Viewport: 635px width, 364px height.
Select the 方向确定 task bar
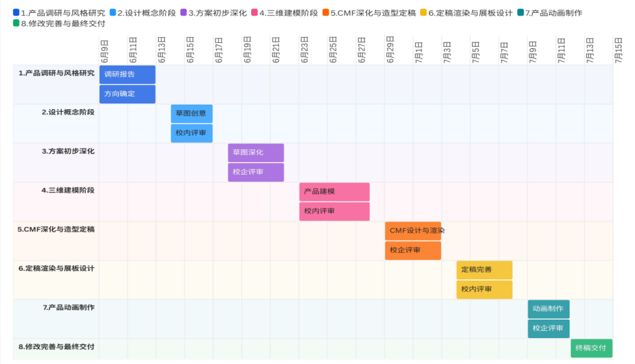128,94
